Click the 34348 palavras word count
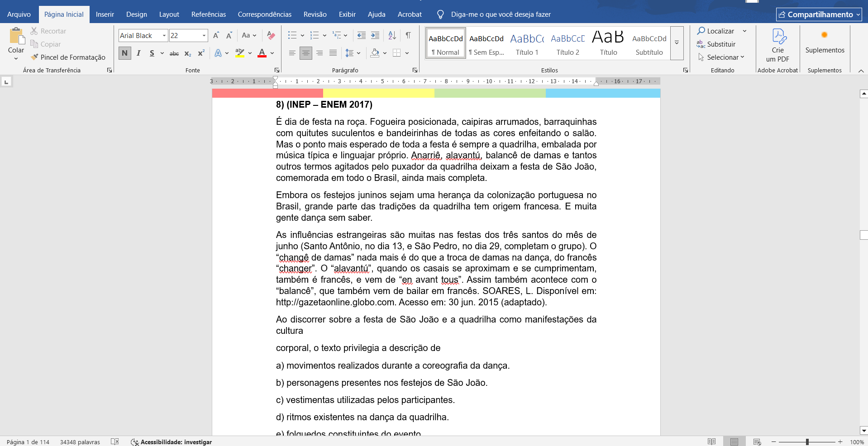The height and width of the screenshot is (446, 868). [80, 442]
